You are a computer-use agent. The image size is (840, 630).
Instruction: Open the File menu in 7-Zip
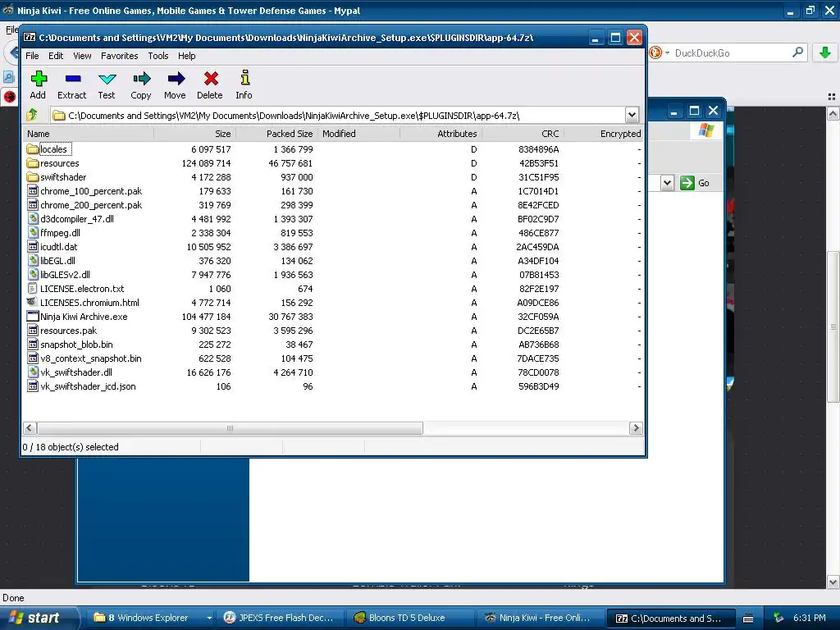pos(32,56)
